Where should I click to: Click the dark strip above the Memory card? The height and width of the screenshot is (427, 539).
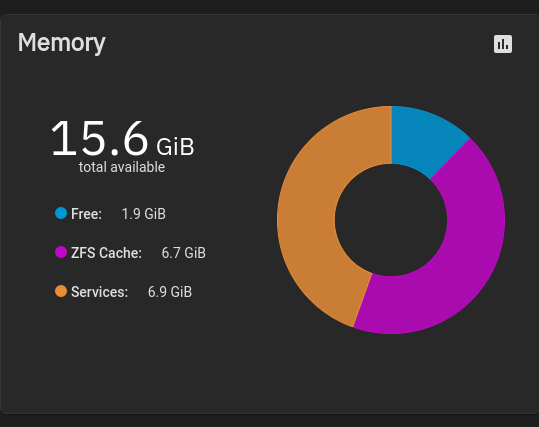[x=270, y=6]
